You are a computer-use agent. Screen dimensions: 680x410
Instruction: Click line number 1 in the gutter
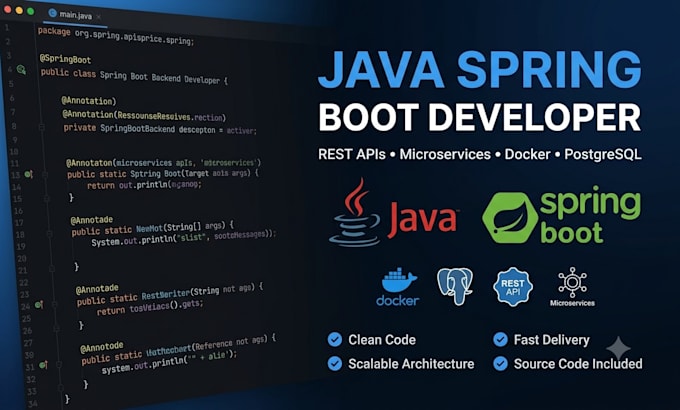click(x=7, y=28)
